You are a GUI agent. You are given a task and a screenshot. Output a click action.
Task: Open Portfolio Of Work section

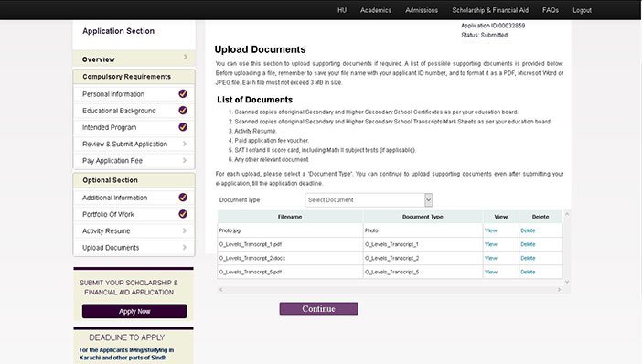click(108, 215)
